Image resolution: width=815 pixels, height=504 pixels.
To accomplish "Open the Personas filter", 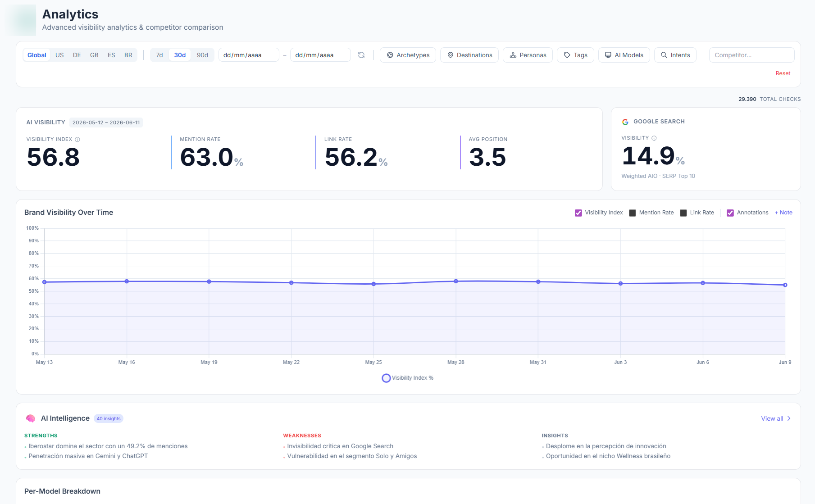I will coord(528,55).
